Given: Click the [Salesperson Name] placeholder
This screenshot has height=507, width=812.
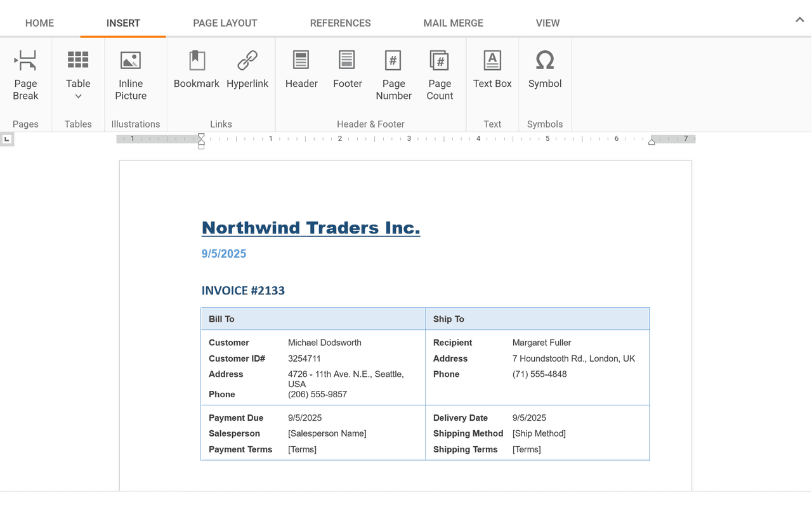Looking at the screenshot, I should [x=327, y=433].
